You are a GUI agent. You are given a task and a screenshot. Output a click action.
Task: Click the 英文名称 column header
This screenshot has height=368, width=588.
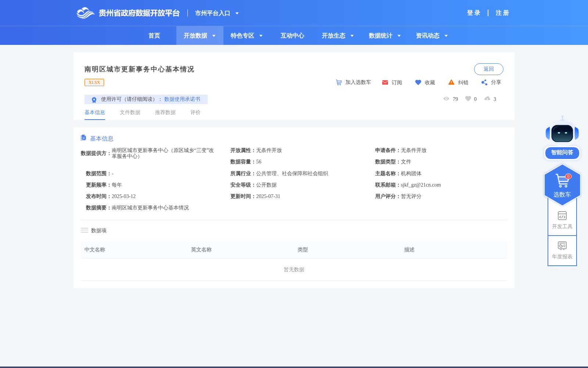[201, 250]
